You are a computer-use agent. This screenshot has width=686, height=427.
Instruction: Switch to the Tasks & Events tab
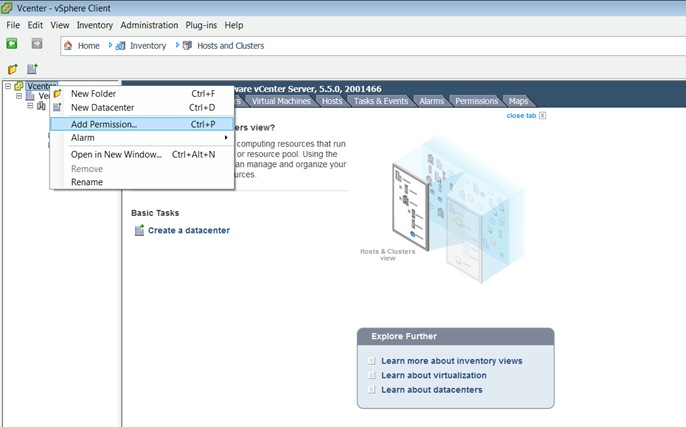[381, 101]
